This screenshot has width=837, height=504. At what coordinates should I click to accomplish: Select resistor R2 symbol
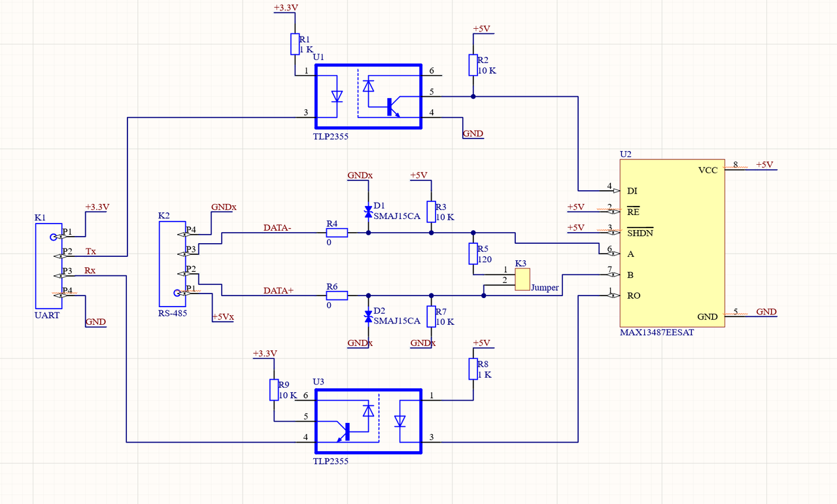pyautogui.click(x=473, y=65)
